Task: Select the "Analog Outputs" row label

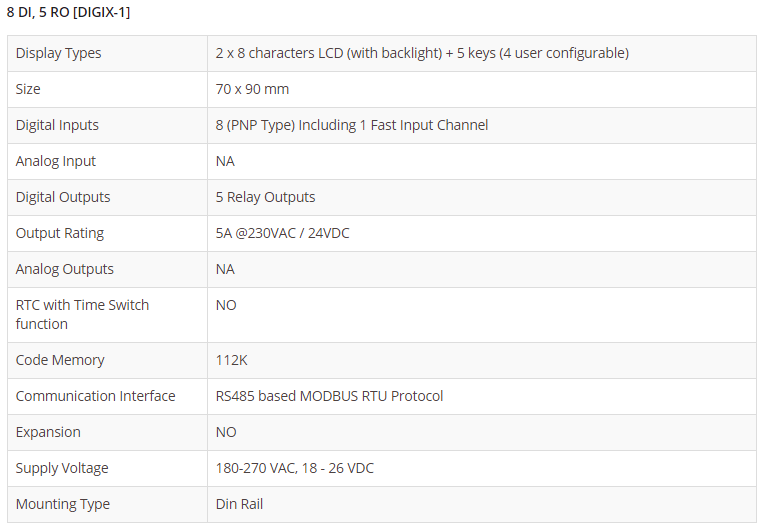Action: click(65, 269)
